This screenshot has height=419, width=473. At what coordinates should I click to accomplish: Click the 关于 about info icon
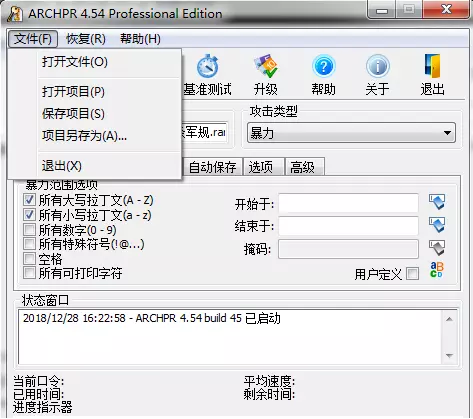[377, 66]
